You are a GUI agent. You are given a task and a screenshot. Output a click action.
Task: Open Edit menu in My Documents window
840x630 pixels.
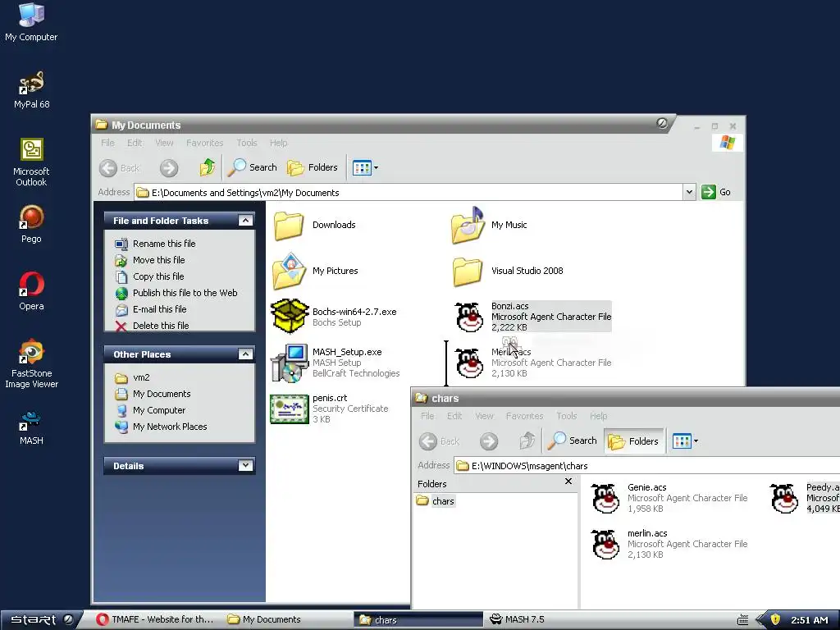coord(135,143)
